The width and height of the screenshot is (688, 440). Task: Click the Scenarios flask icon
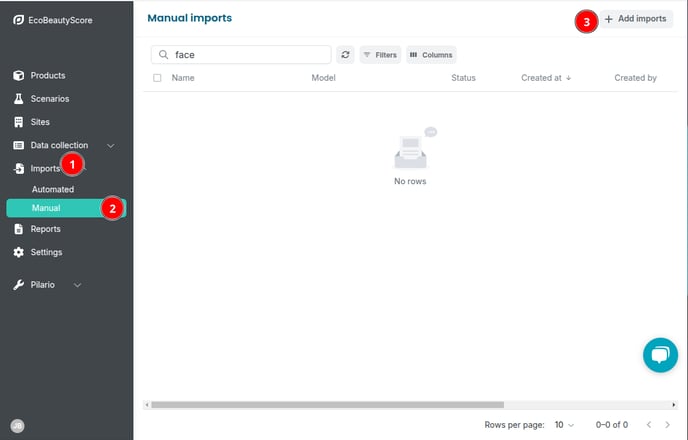point(18,99)
